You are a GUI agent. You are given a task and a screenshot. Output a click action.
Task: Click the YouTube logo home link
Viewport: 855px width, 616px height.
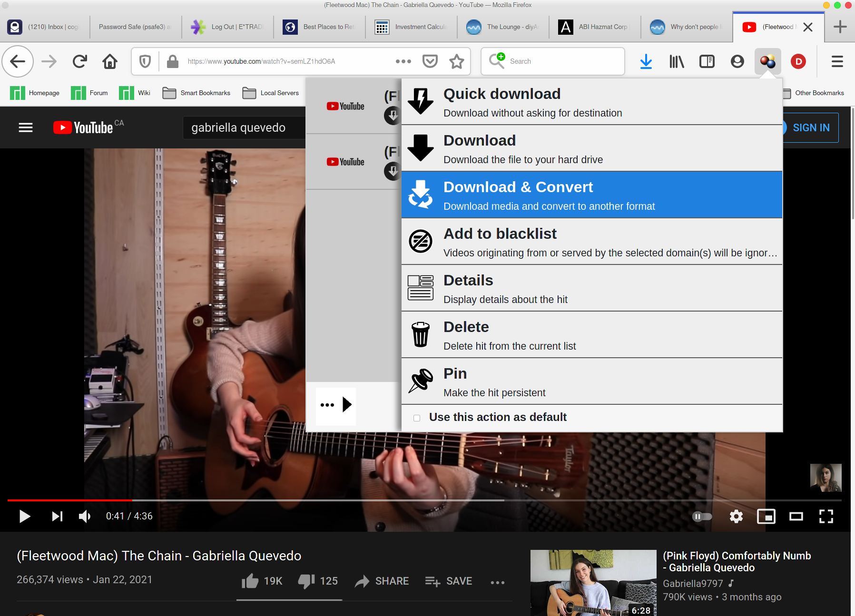pyautogui.click(x=83, y=127)
